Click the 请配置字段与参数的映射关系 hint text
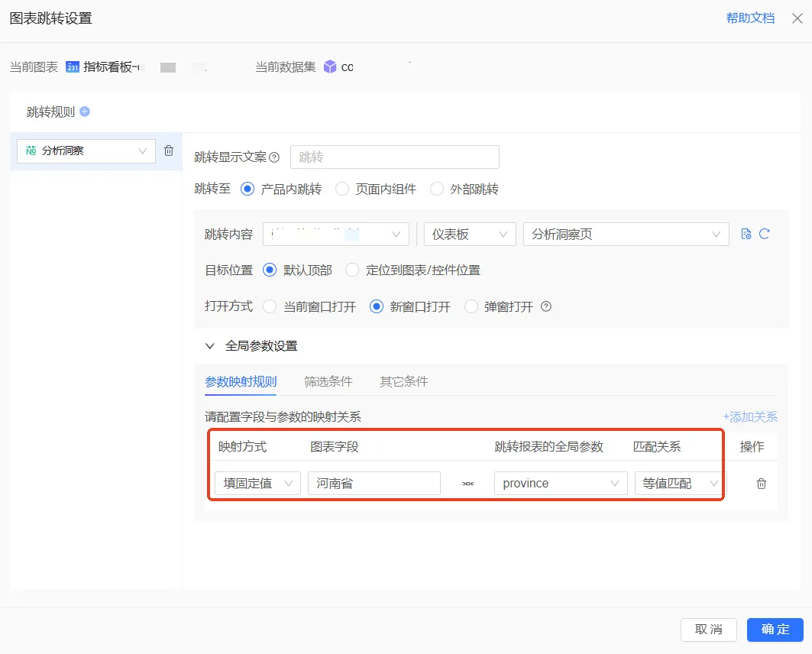 283,417
